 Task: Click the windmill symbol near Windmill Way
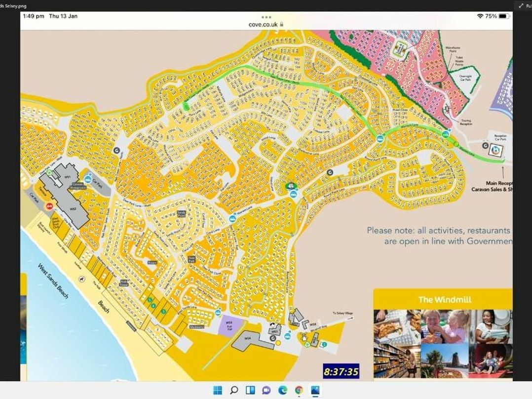304,337
